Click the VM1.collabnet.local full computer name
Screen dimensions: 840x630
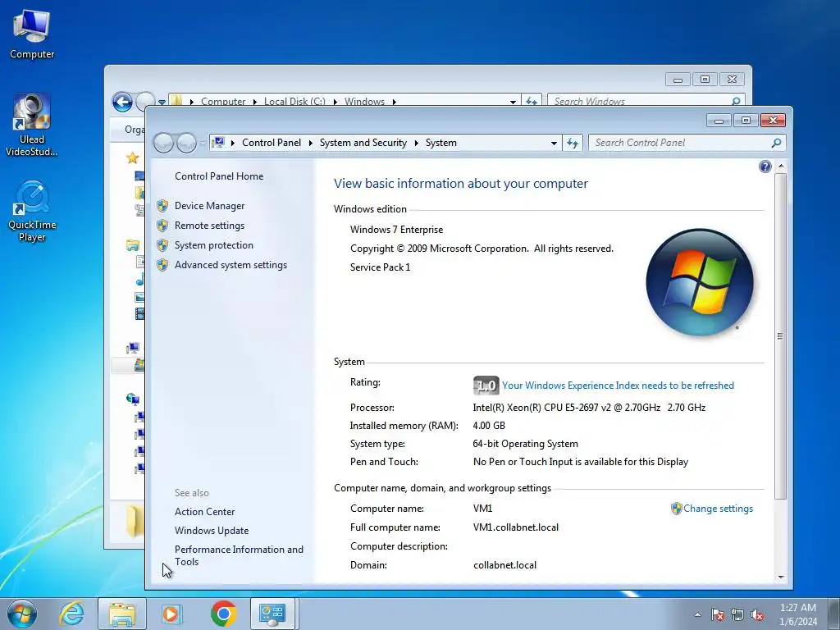pos(516,527)
